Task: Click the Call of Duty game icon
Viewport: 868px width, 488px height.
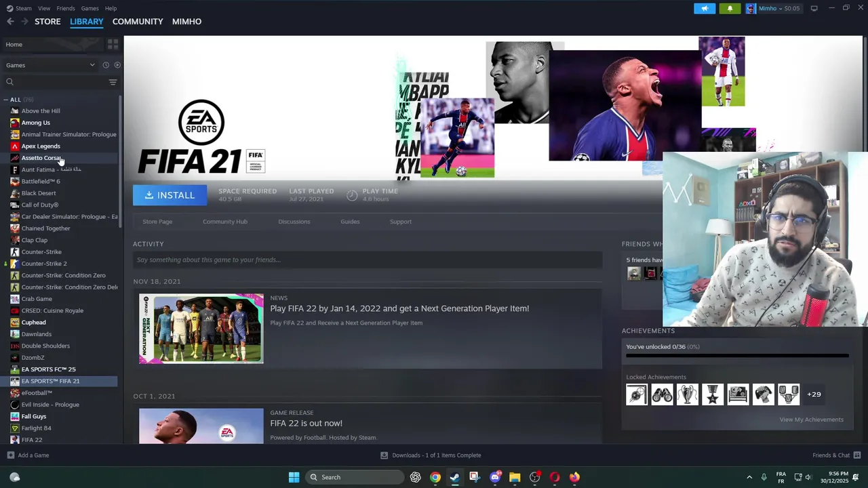Action: coord(15,205)
